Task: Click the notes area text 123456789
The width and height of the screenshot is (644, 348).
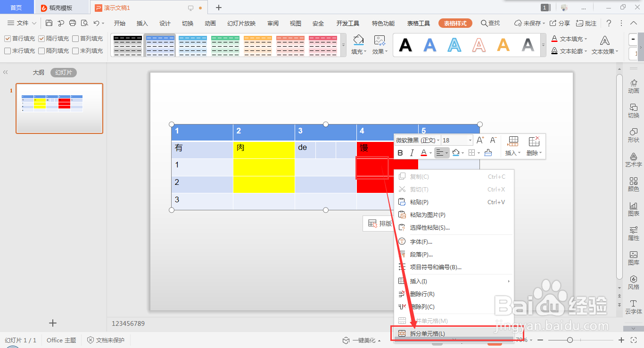Action: click(128, 323)
